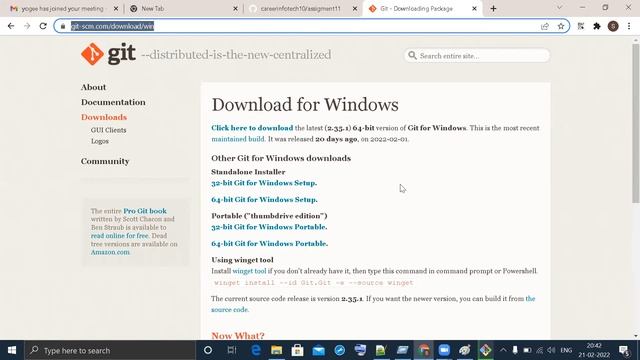Viewport: 640px width, 360px height.
Task: Adjust volume from the speaker tray icon
Action: pos(551,350)
